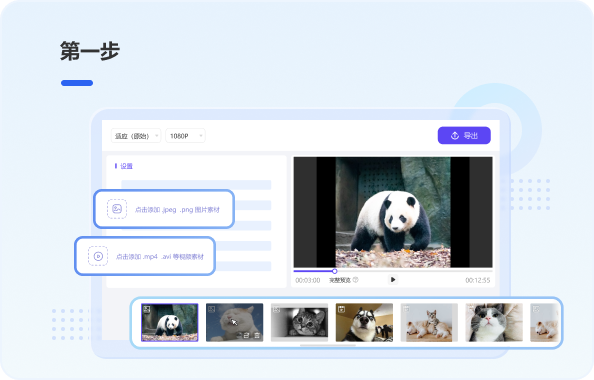
Task: Click the 00:03:00 current time readout
Action: (x=308, y=280)
